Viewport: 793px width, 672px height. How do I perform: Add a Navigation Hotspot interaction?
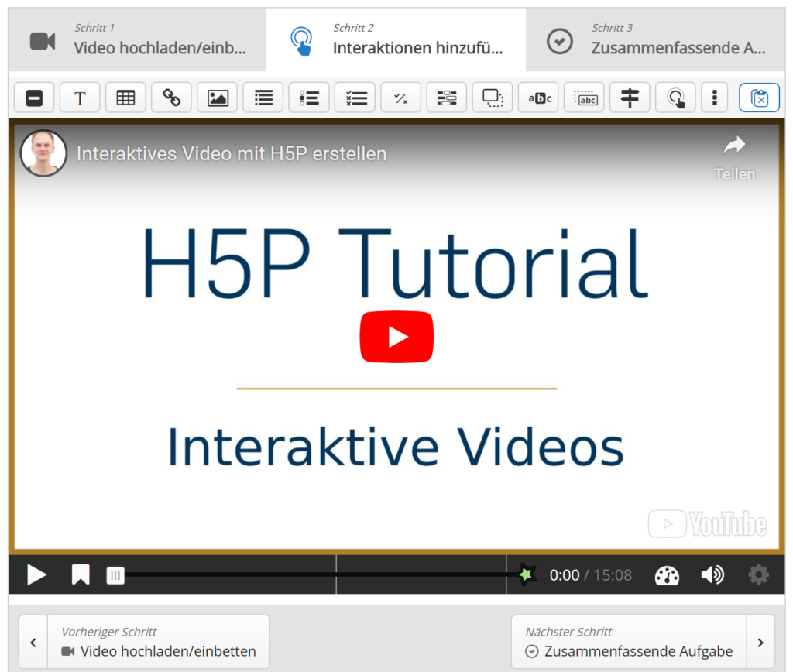(675, 98)
